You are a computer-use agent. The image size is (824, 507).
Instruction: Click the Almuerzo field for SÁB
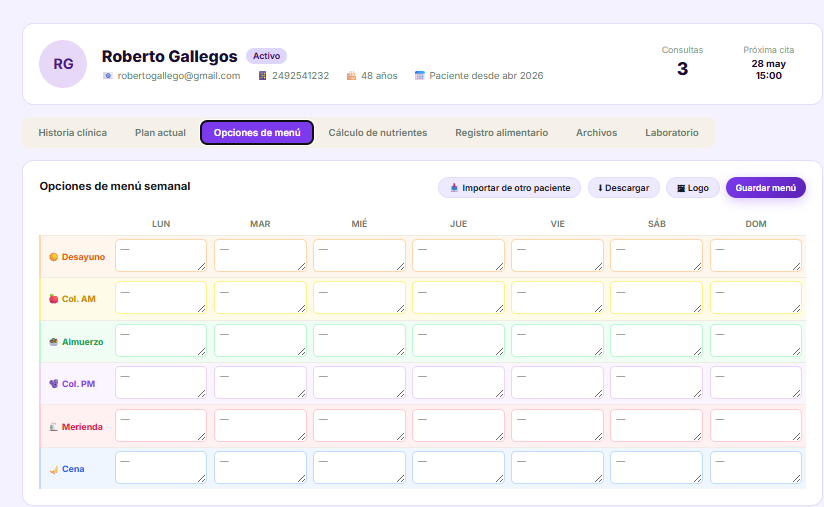coord(656,340)
